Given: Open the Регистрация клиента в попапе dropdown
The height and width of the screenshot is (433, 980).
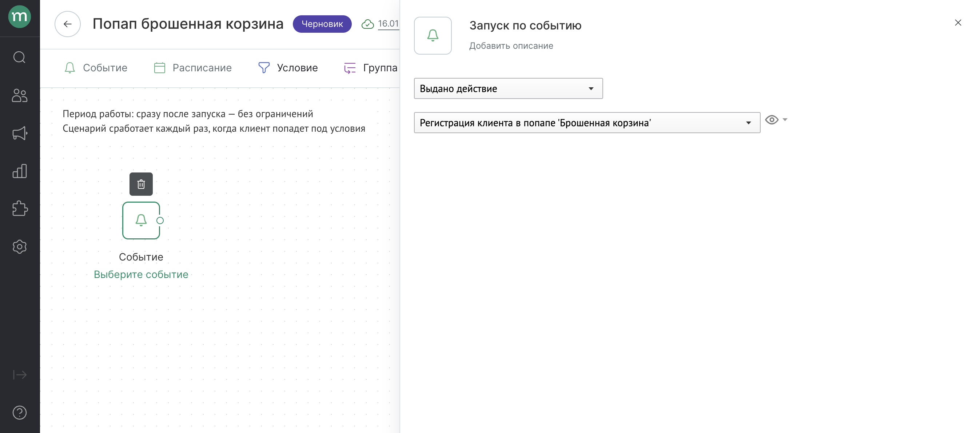Looking at the screenshot, I should click(x=587, y=123).
